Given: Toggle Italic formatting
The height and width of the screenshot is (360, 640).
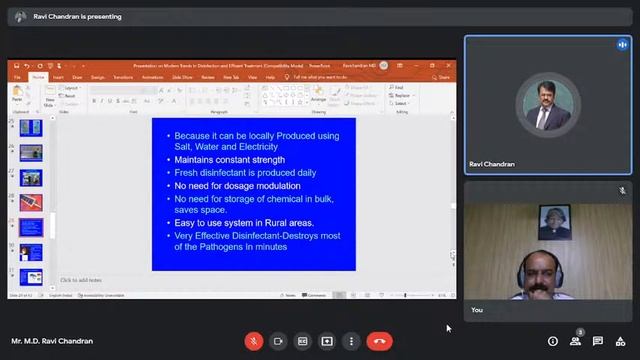Looking at the screenshot, I should [x=102, y=101].
